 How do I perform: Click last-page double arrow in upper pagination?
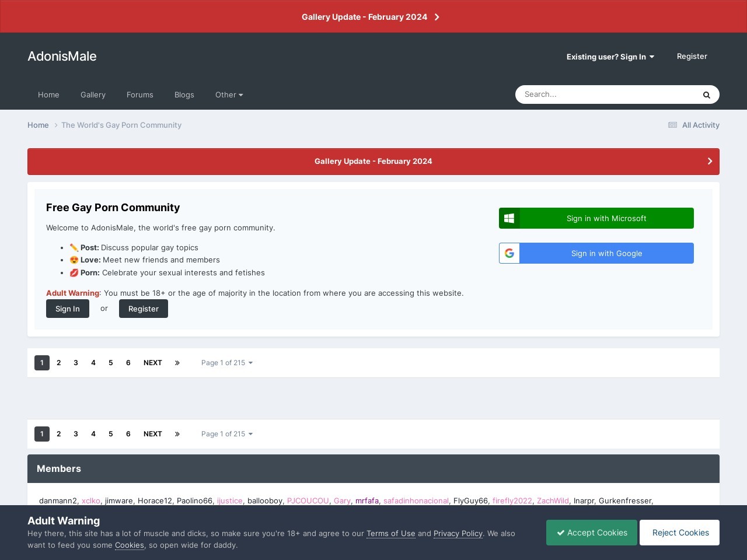177,363
